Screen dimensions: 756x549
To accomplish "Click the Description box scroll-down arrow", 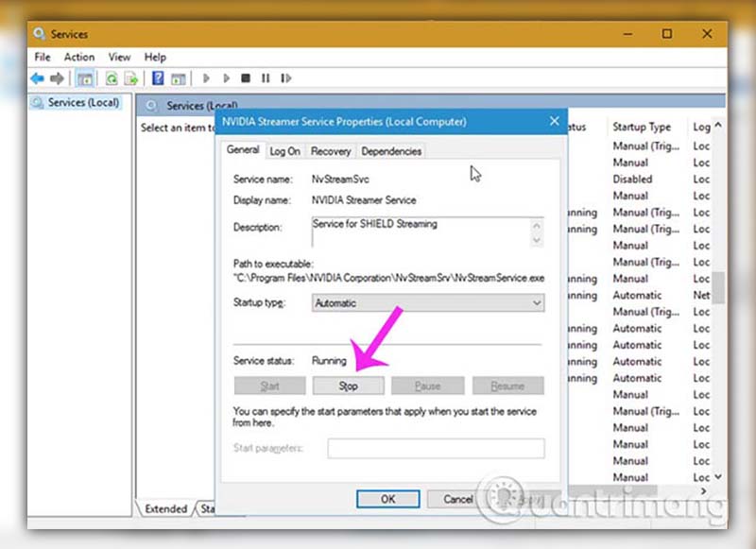I will click(x=537, y=240).
